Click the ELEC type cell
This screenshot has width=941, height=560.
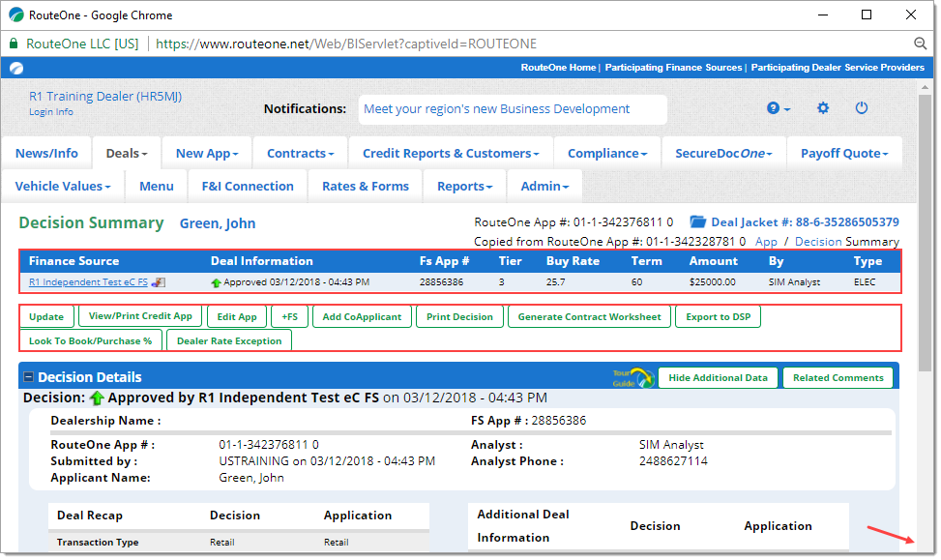[865, 282]
